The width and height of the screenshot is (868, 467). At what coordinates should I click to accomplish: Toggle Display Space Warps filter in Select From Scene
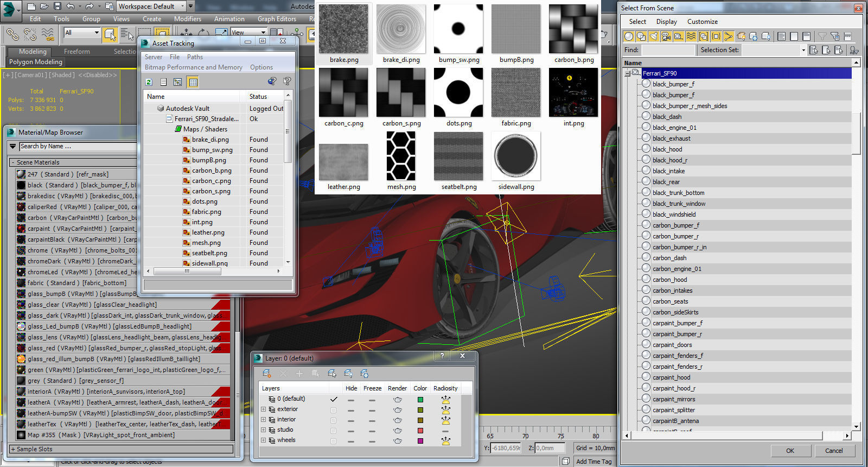tap(691, 36)
